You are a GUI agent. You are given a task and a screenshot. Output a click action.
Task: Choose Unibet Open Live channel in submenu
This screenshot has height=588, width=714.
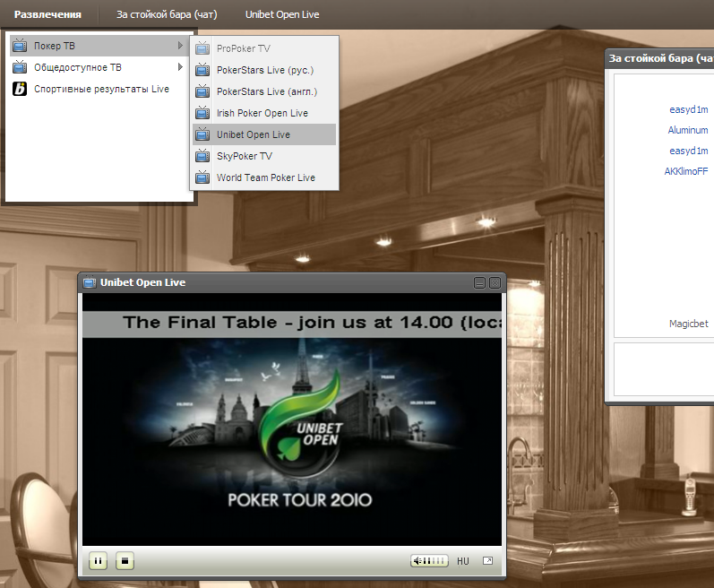[264, 134]
